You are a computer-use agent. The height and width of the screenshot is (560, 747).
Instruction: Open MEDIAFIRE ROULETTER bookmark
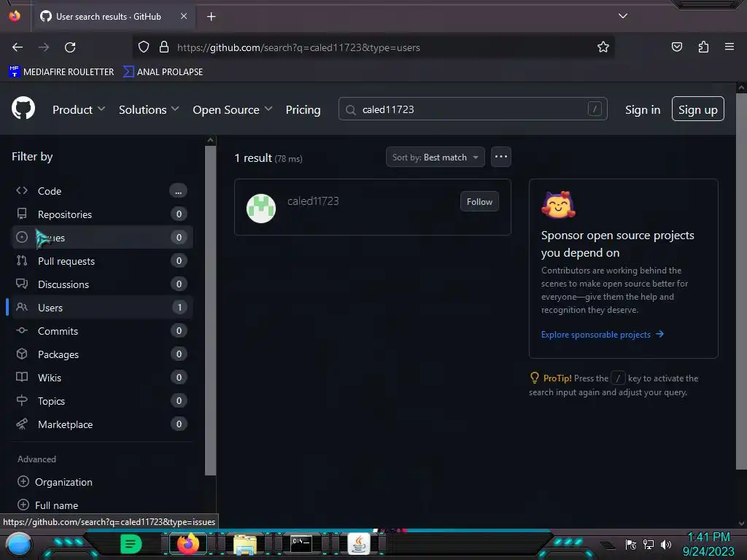click(x=61, y=72)
